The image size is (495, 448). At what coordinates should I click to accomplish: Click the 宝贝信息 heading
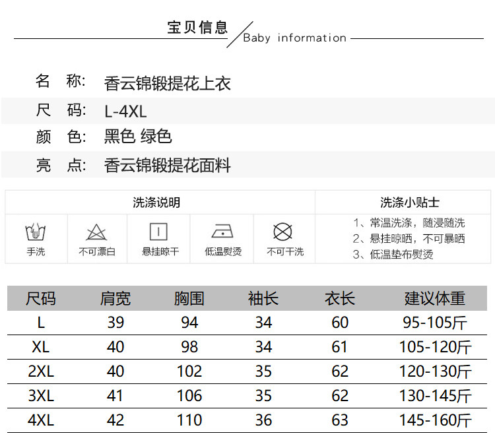pyautogui.click(x=197, y=28)
